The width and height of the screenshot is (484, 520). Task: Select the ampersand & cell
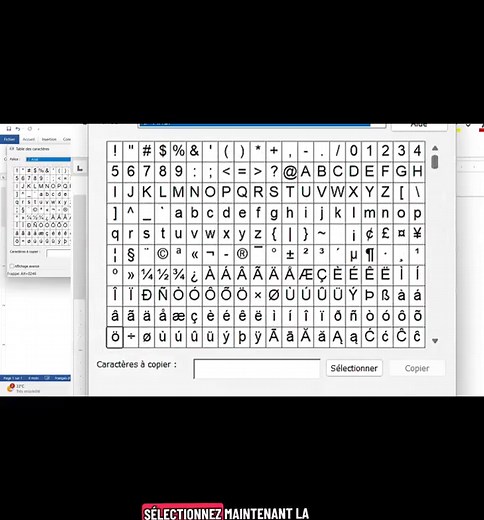(194, 151)
